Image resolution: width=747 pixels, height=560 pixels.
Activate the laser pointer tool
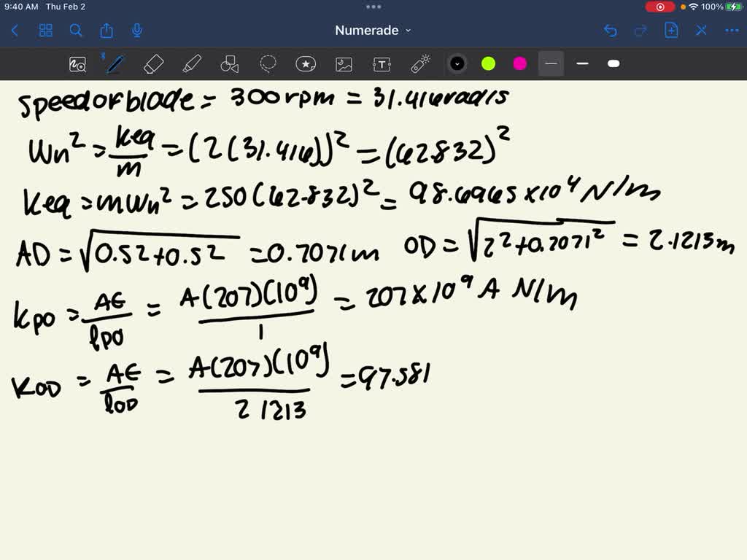420,64
